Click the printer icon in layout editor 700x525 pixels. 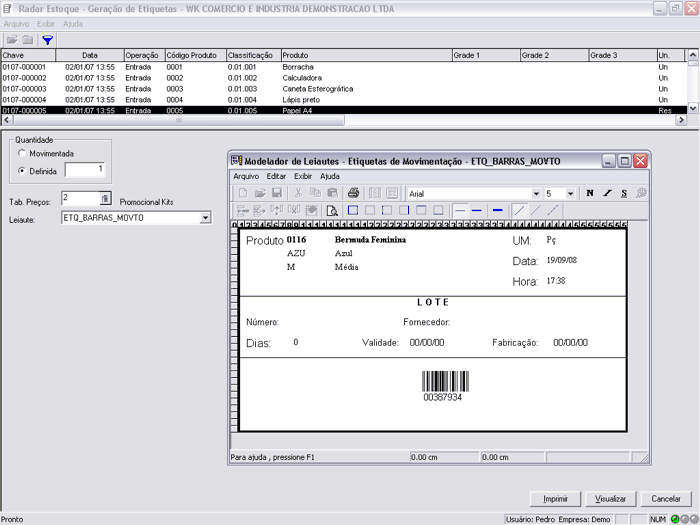tap(353, 193)
